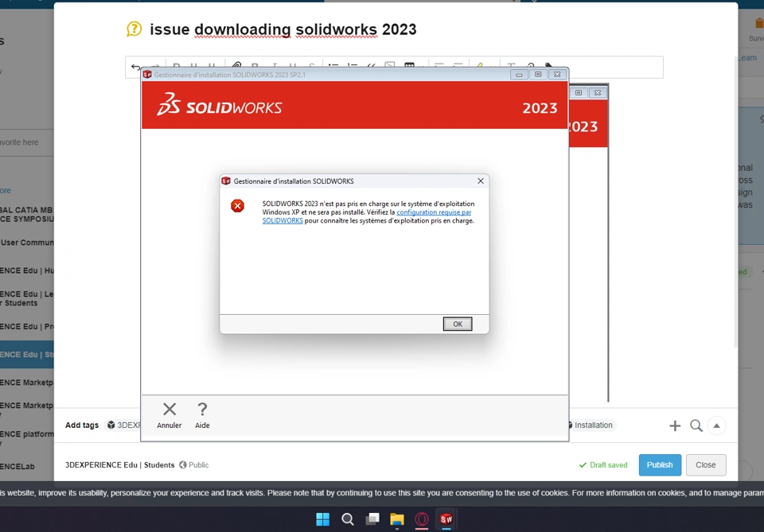
Task: Publish the question post
Action: click(x=660, y=465)
